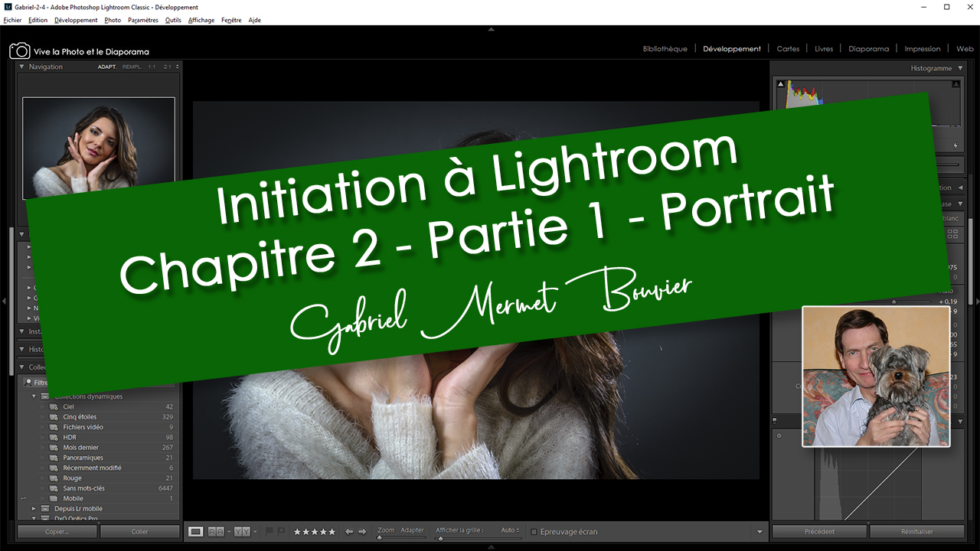Switch to the Bibliothèque module
The height and width of the screenshot is (551, 980).
click(x=665, y=49)
